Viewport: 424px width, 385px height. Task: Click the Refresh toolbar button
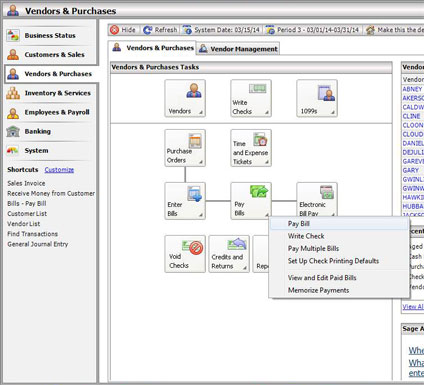point(160,30)
